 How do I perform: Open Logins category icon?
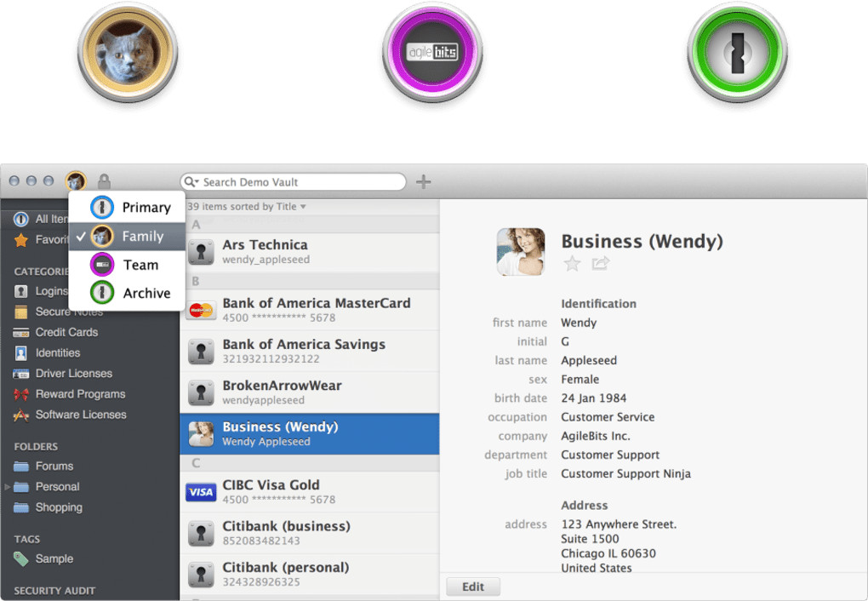pos(21,291)
